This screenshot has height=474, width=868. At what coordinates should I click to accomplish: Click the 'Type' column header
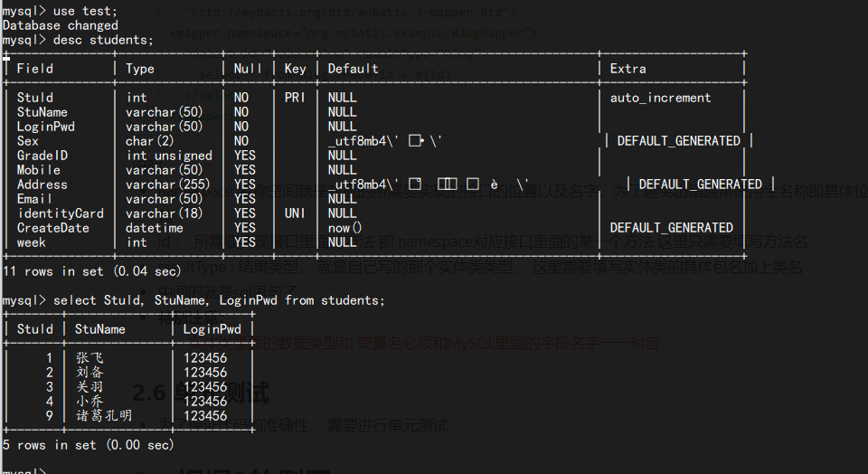pyautogui.click(x=140, y=69)
